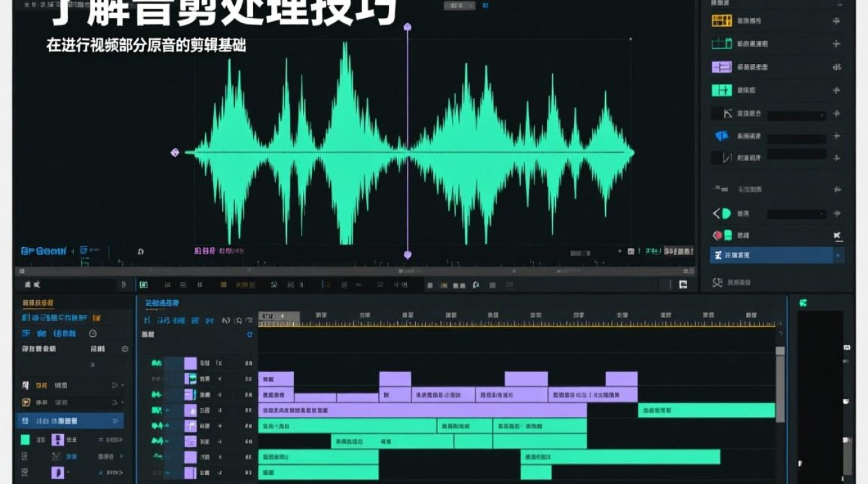Click the red circle and green block icon
This screenshot has width=868, height=484.
[722, 236]
